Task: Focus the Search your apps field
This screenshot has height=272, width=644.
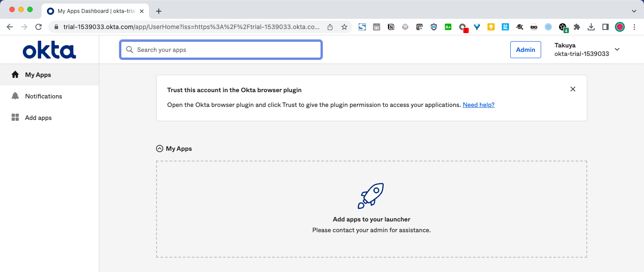Action: 221,50
